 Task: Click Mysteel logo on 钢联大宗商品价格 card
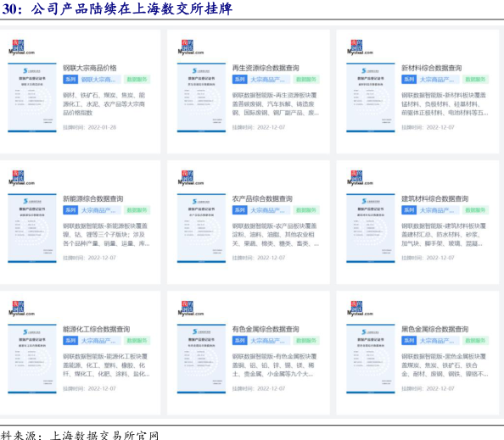tap(21, 47)
